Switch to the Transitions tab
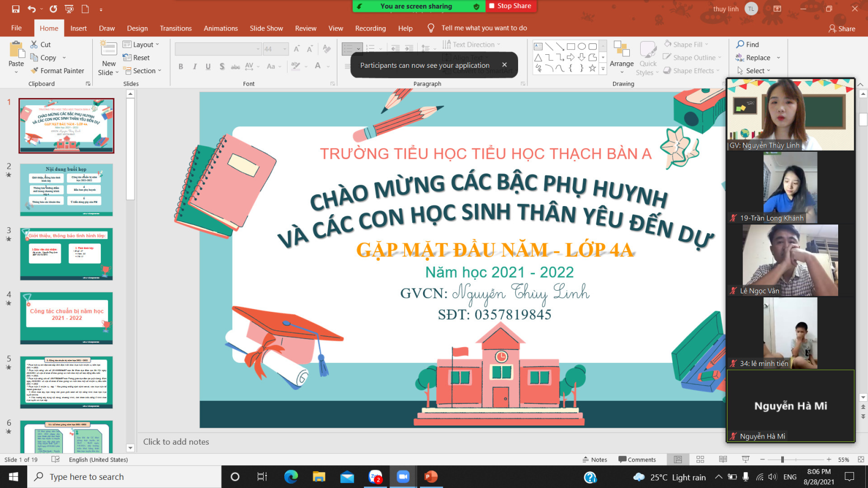 click(175, 28)
